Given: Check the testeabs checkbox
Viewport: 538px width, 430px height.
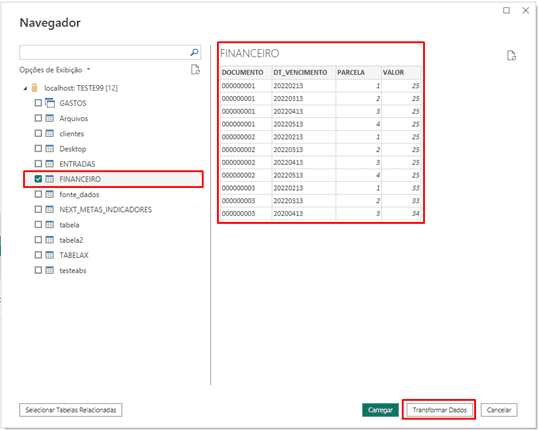Looking at the screenshot, I should (38, 270).
